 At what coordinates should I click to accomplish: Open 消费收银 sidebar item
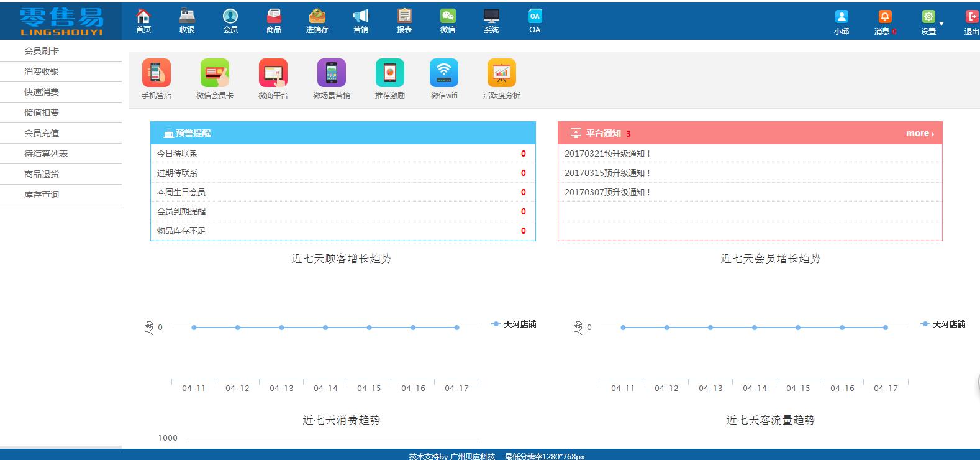(x=61, y=71)
